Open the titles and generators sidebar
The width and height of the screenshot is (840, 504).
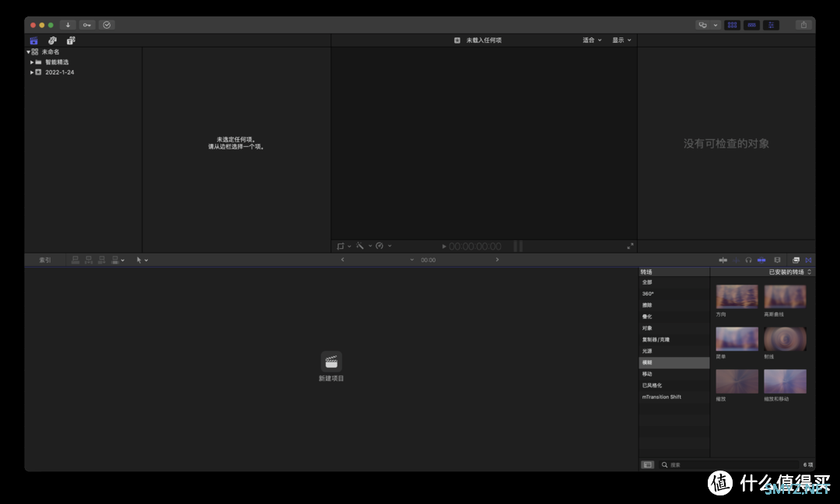coord(71,40)
